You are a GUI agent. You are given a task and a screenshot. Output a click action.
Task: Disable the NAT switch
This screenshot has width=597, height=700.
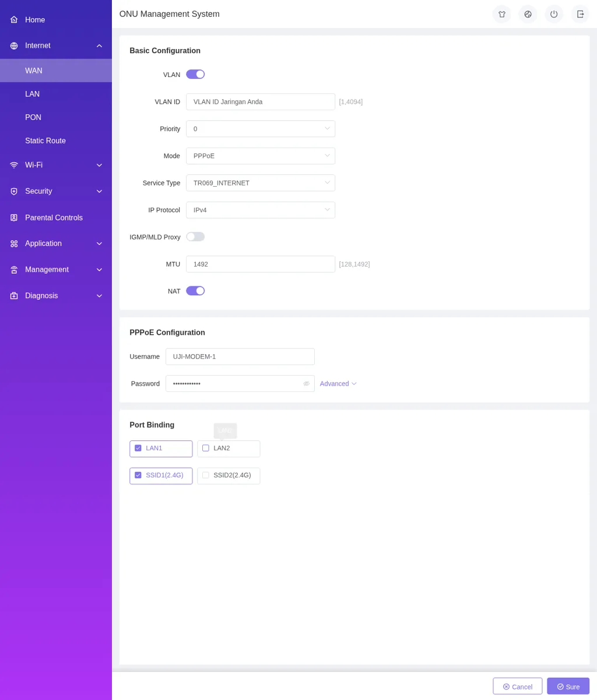pyautogui.click(x=195, y=290)
